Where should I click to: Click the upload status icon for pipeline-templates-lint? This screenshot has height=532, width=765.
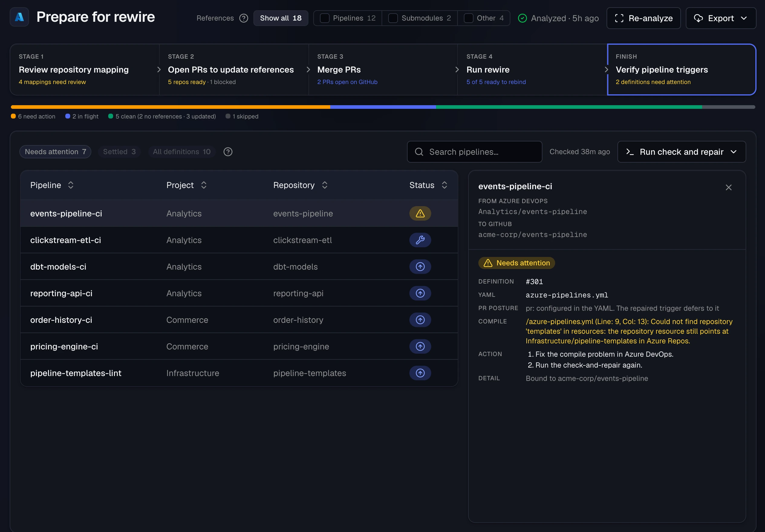(x=420, y=373)
